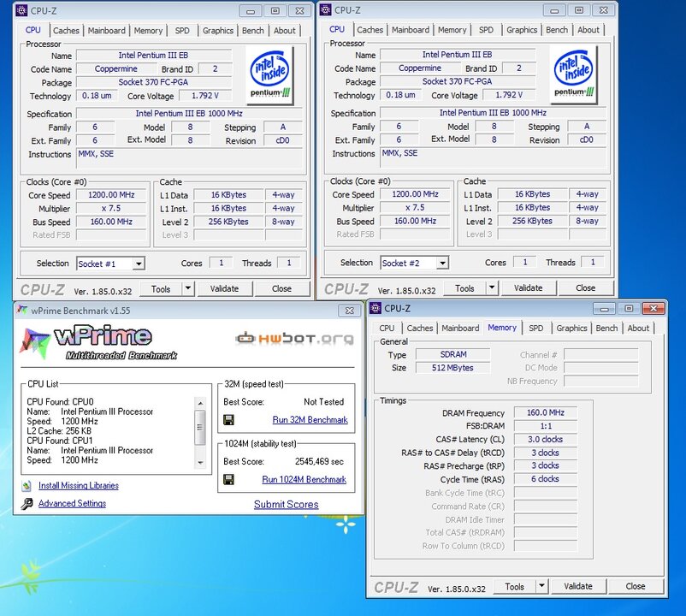Click the title bar icon of the Socket #1 CPU-Z window
The image size is (686, 616).
[21, 10]
